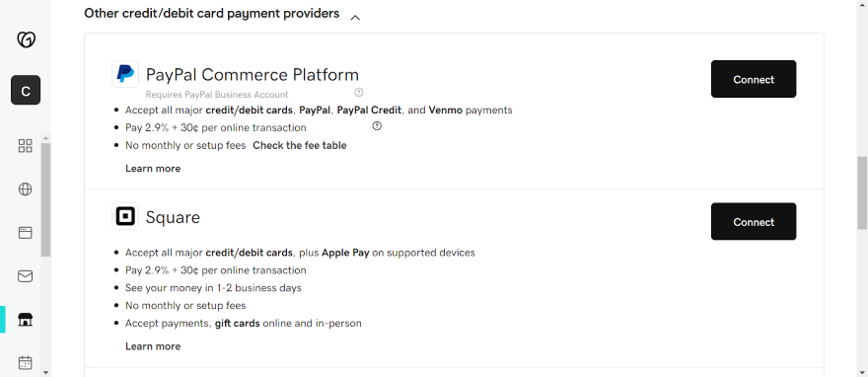Click the Square logo icon
868x377 pixels.
125,216
